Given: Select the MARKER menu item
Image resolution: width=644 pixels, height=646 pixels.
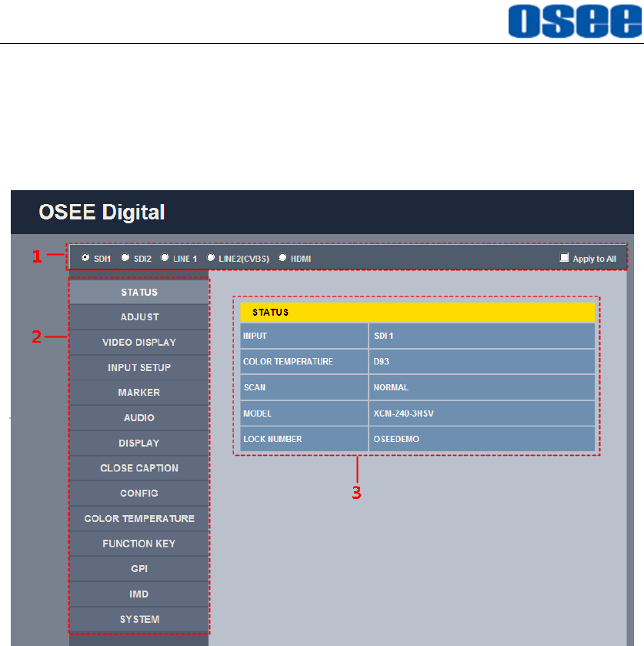Looking at the screenshot, I should pyautogui.click(x=139, y=393).
